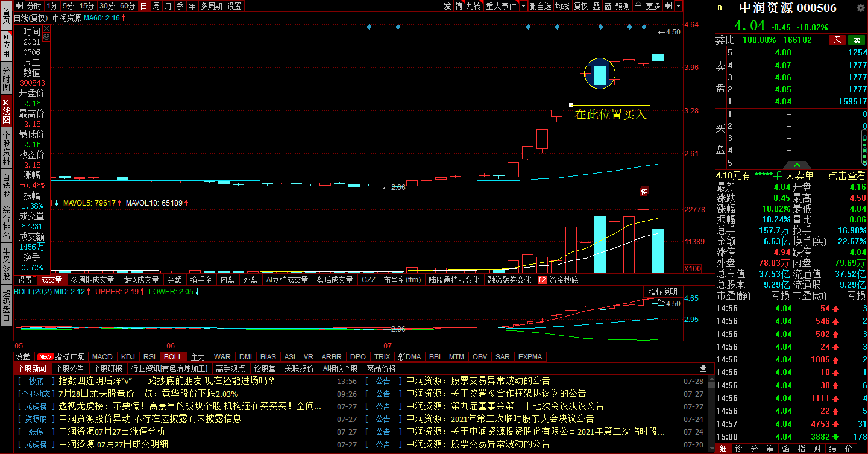Click the red 买 buy button
This screenshot has width=868, height=454.
[837, 40]
